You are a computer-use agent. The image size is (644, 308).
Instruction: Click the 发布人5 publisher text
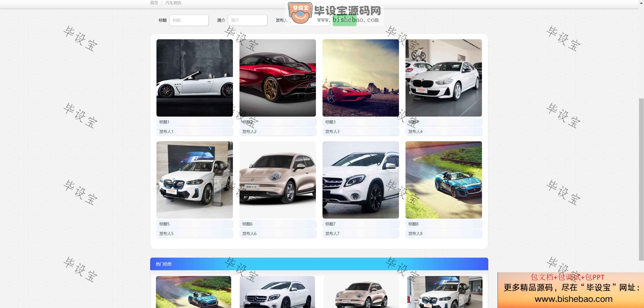point(166,233)
